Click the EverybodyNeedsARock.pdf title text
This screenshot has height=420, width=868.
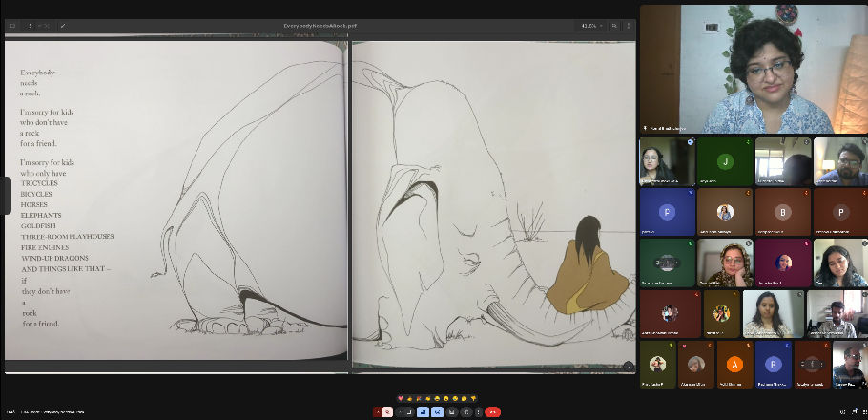pyautogui.click(x=320, y=26)
